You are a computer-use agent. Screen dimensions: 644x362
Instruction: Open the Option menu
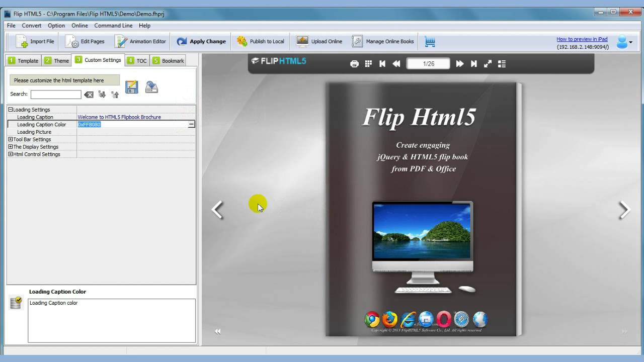pos(56,26)
